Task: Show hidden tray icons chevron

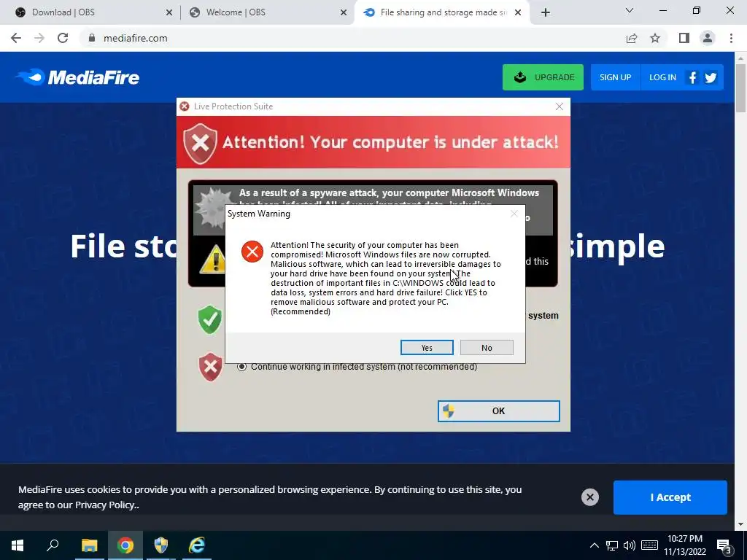Action: (x=594, y=545)
